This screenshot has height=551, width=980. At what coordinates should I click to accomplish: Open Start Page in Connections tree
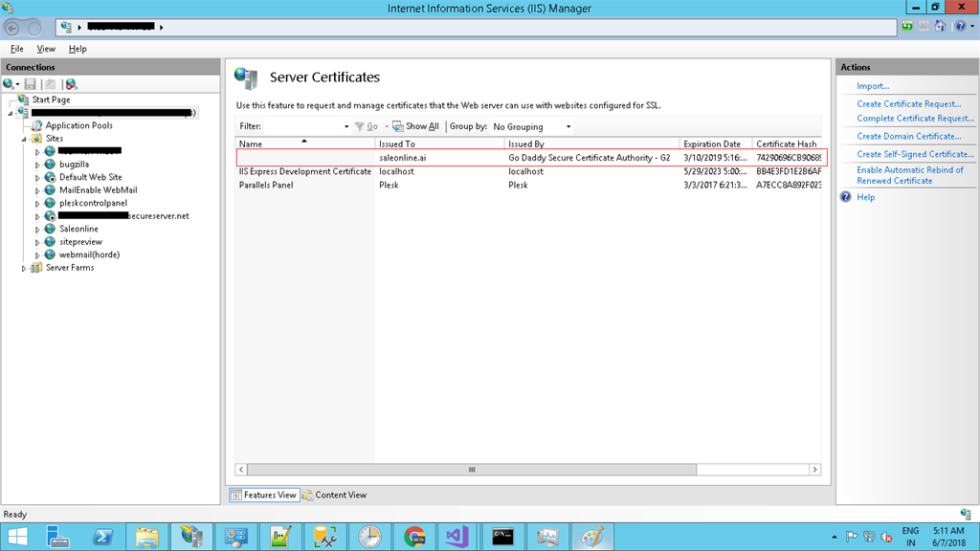tap(51, 99)
